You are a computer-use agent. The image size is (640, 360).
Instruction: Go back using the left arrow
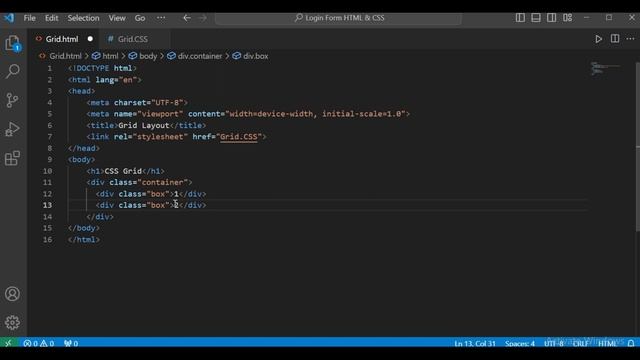click(x=187, y=18)
